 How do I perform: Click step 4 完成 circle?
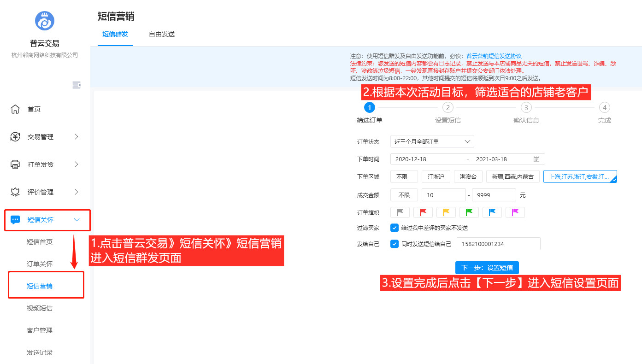[x=604, y=107]
